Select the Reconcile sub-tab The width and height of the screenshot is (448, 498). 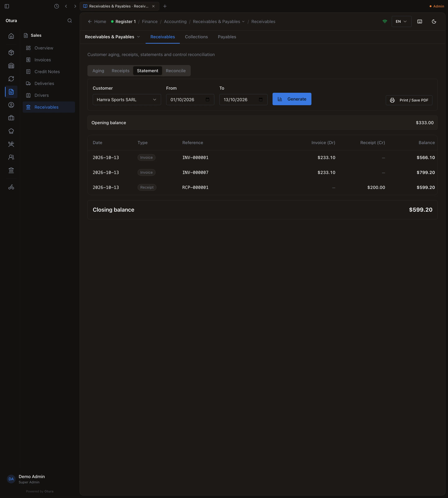pos(176,71)
